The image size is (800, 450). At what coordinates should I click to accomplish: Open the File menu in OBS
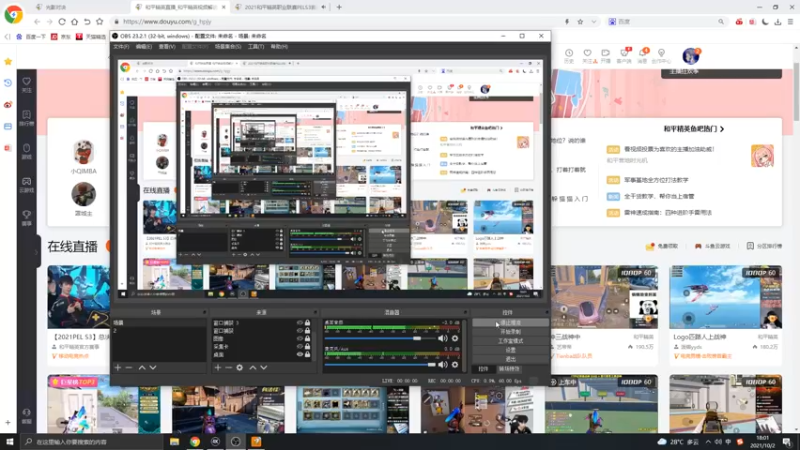121,46
